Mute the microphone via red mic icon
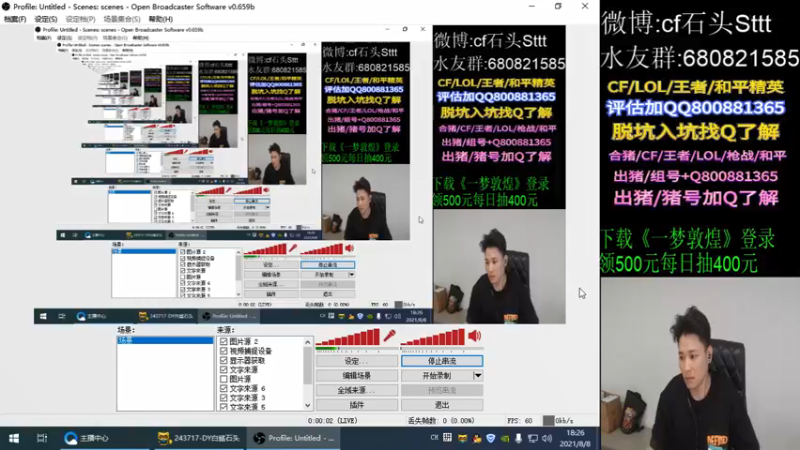800x450 pixels. [x=389, y=335]
